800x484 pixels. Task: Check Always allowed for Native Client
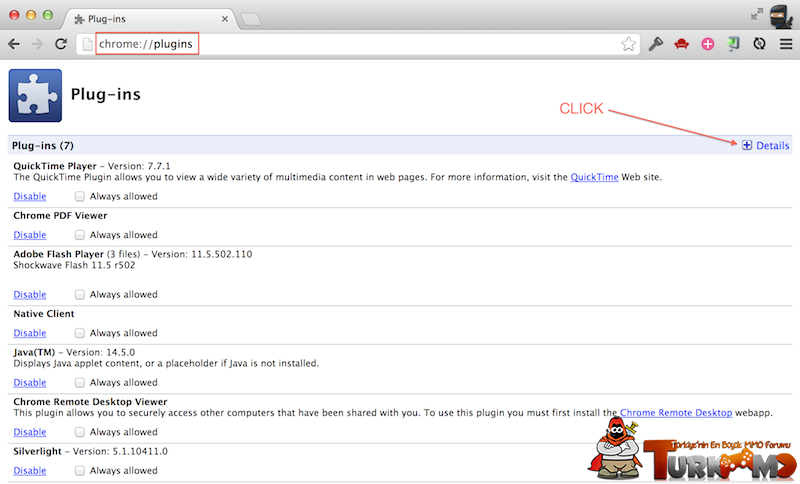[x=80, y=333]
